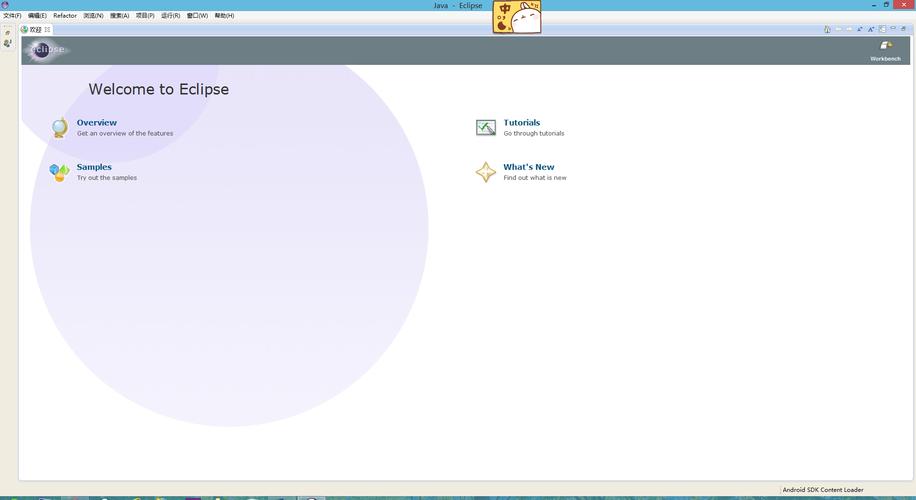Click the lower left-sidebar fast view icon
This screenshot has height=500, width=916.
(x=8, y=43)
